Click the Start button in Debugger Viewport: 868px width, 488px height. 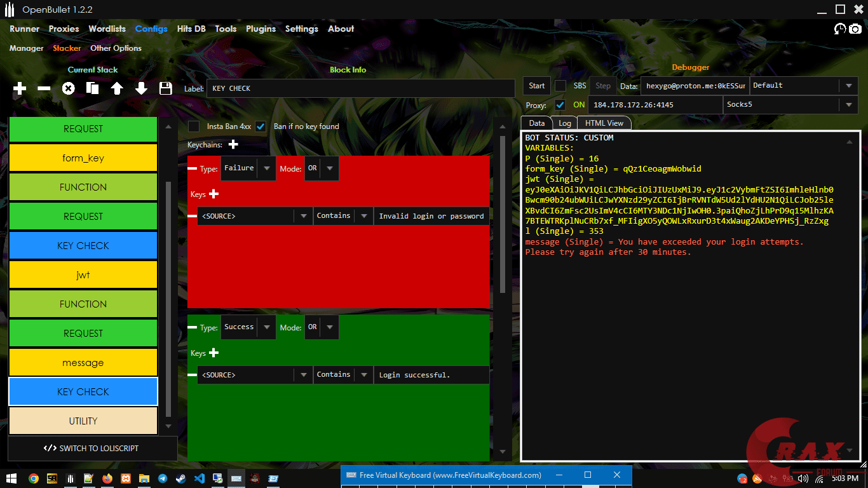537,86
